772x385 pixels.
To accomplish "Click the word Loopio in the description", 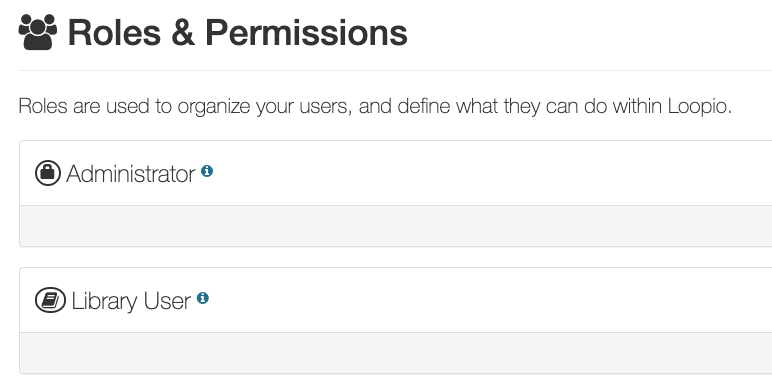I will coord(699,106).
